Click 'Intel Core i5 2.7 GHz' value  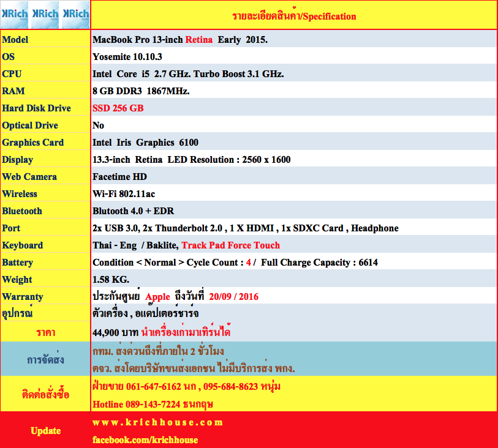point(188,74)
